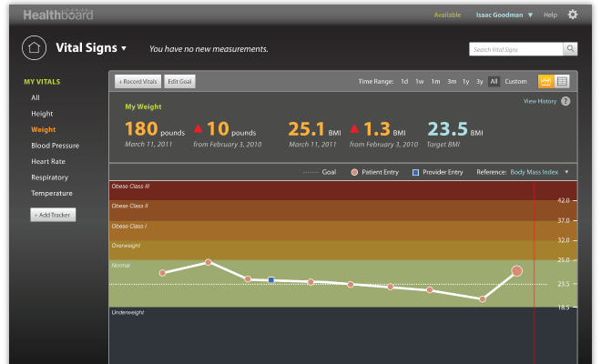The height and width of the screenshot is (364, 601).
Task: Click the question mark help icon
Action: (x=565, y=101)
